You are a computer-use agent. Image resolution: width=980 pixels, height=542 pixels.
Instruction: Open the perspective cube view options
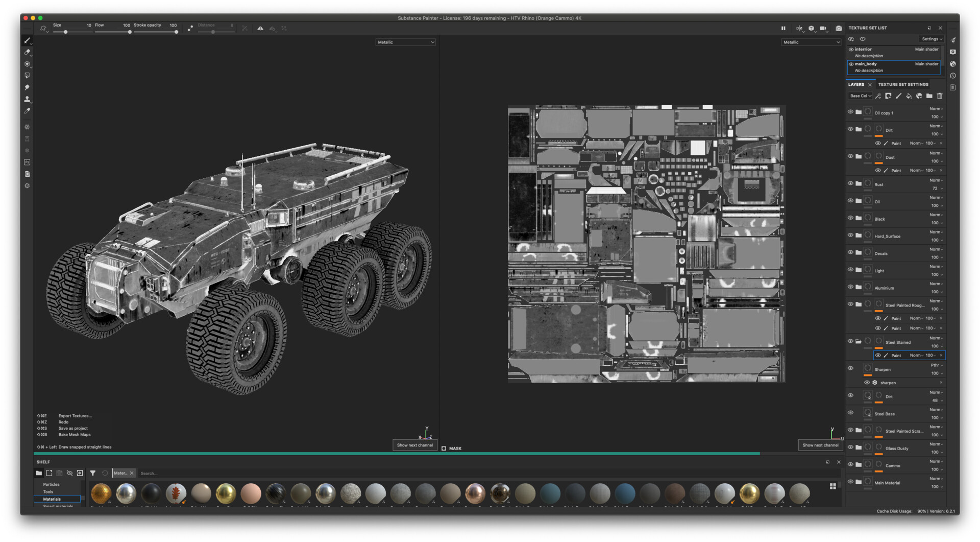pos(811,29)
